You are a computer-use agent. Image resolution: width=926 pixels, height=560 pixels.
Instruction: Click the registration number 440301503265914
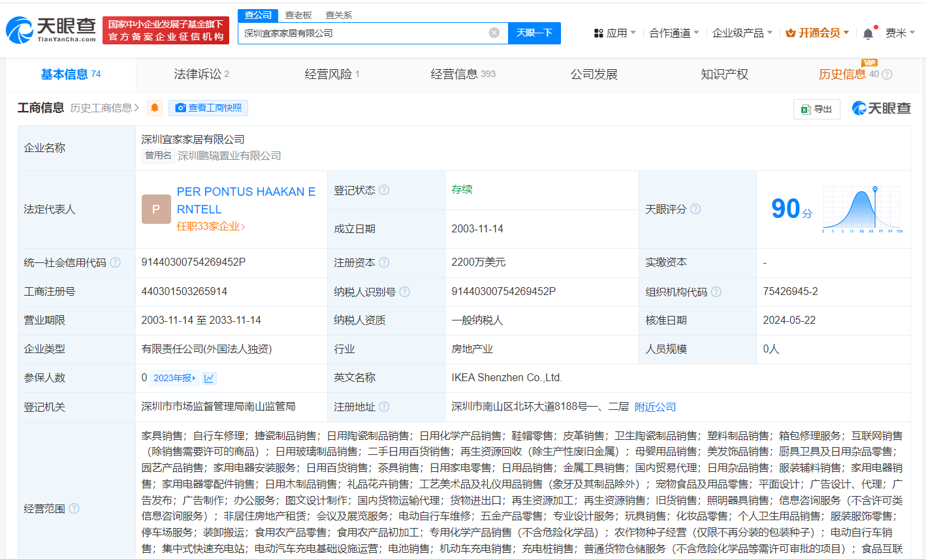(184, 291)
